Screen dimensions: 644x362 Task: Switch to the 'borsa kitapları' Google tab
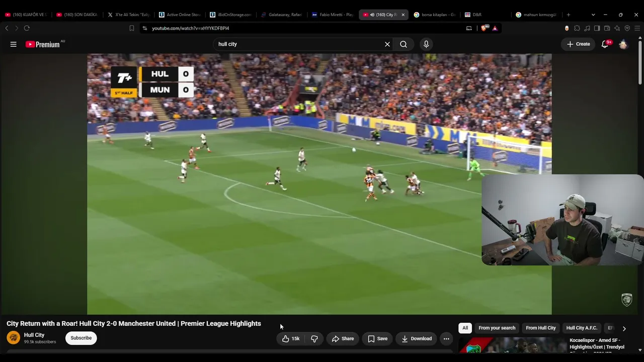435,15
